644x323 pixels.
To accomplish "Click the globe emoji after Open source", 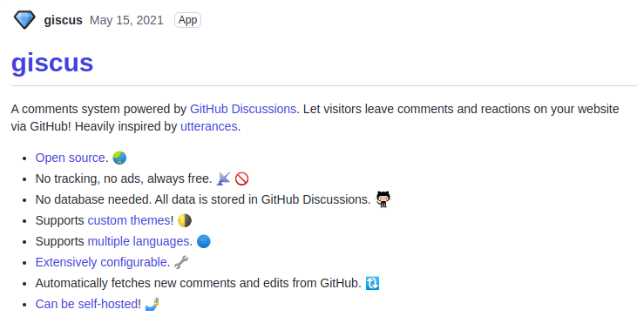I will coord(119,158).
